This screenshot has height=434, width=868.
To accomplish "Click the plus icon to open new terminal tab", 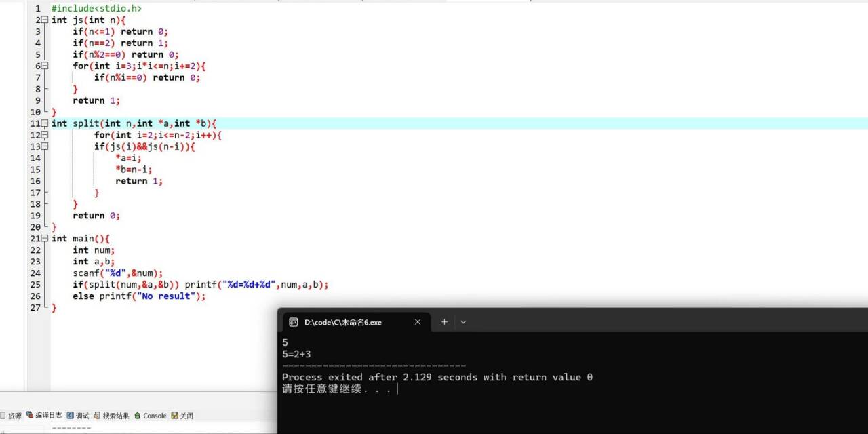I will [443, 322].
